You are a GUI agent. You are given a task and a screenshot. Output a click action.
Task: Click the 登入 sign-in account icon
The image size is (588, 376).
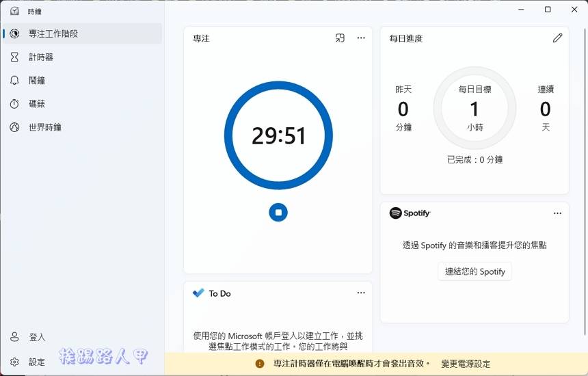[14, 337]
